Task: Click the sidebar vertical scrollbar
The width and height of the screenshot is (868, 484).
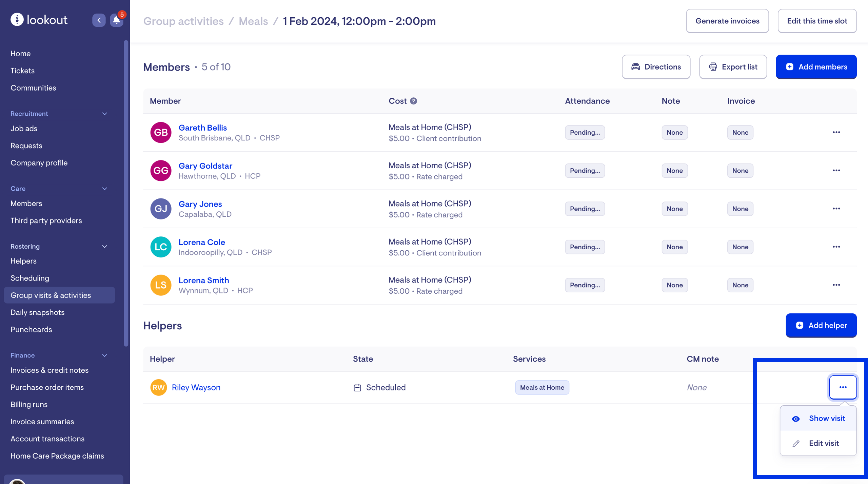Action: pyautogui.click(x=126, y=193)
